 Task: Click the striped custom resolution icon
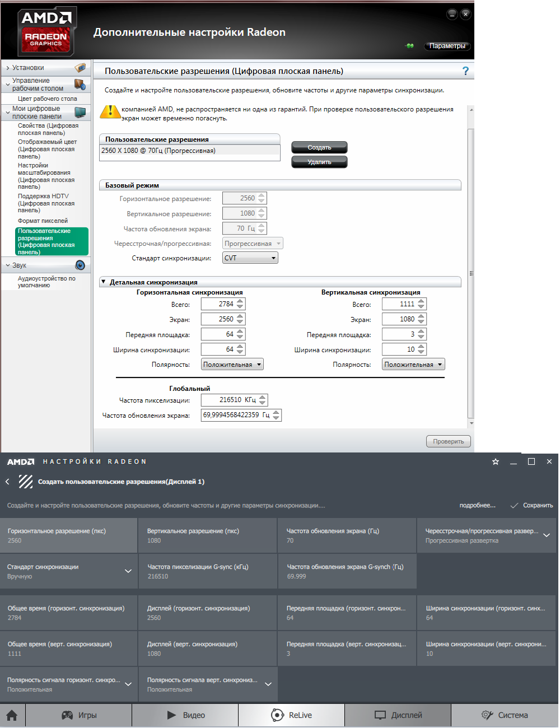click(x=26, y=482)
